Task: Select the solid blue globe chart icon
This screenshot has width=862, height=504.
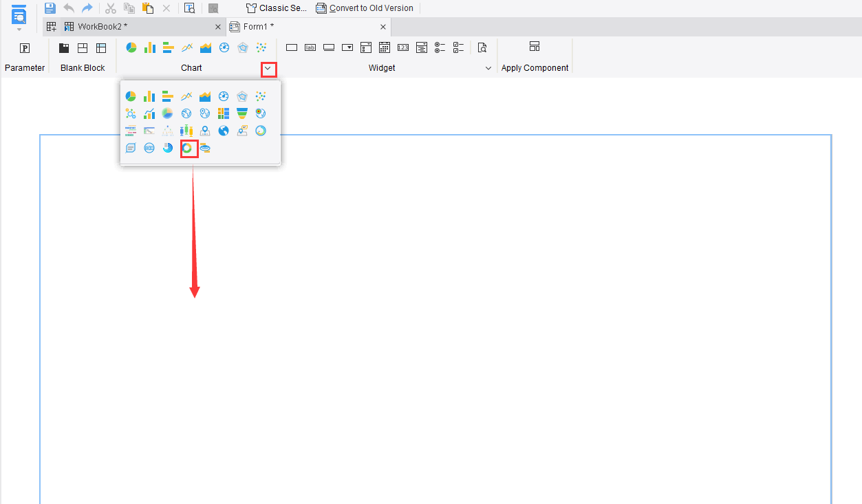Action: coord(224,131)
